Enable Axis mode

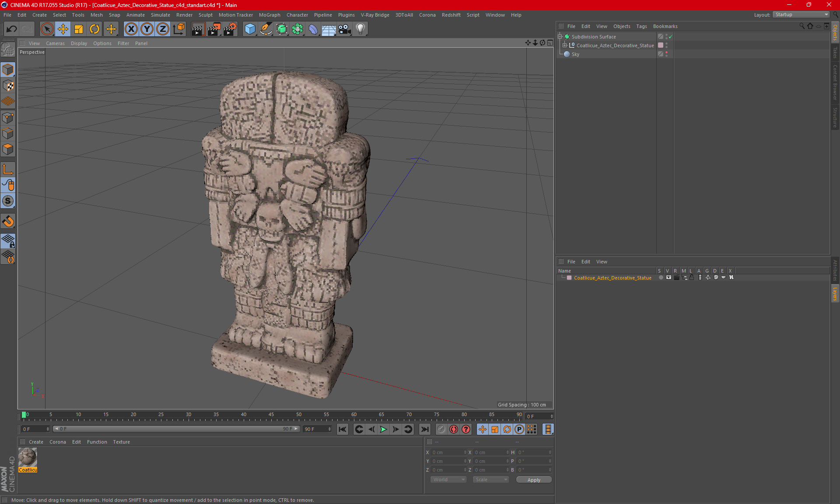pos(8,169)
